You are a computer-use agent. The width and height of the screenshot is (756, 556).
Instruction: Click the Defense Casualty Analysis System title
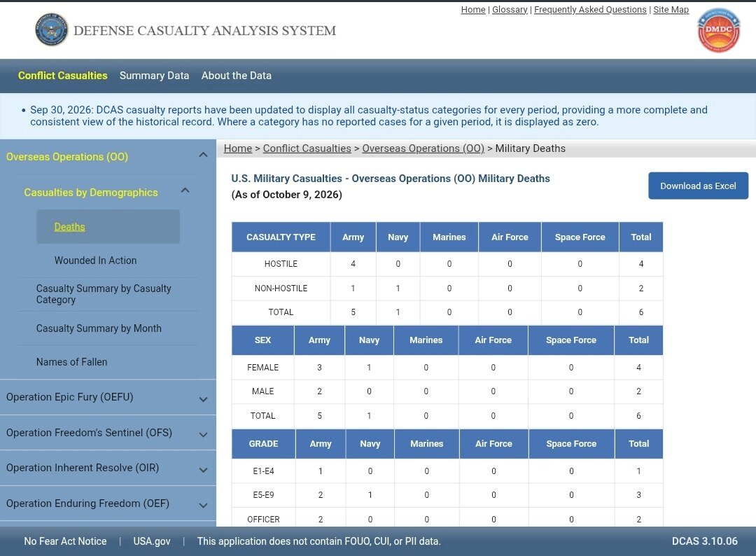coord(204,30)
